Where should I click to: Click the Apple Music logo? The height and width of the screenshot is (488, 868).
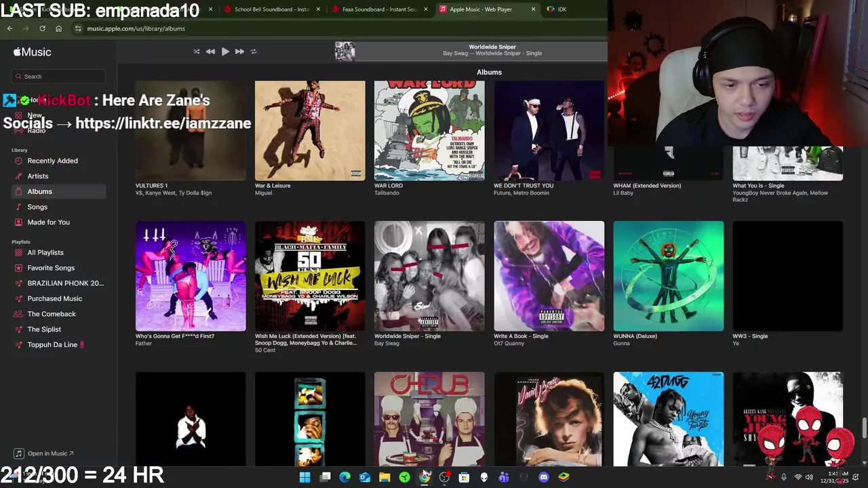(32, 52)
